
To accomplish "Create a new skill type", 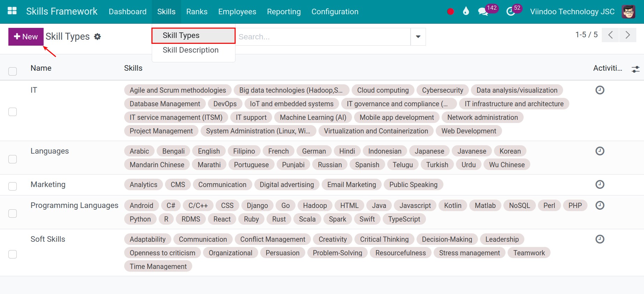I will (26, 37).
